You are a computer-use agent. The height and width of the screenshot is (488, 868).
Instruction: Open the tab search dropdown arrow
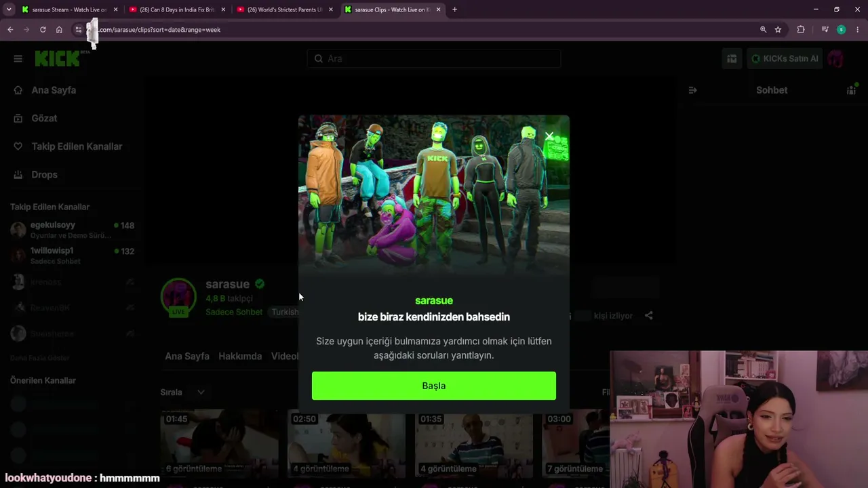9,9
